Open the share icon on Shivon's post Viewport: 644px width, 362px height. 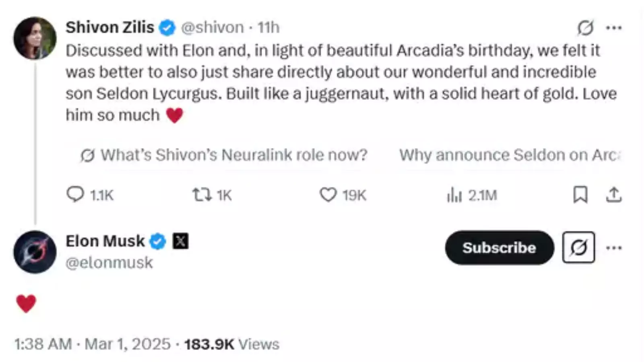tap(615, 195)
